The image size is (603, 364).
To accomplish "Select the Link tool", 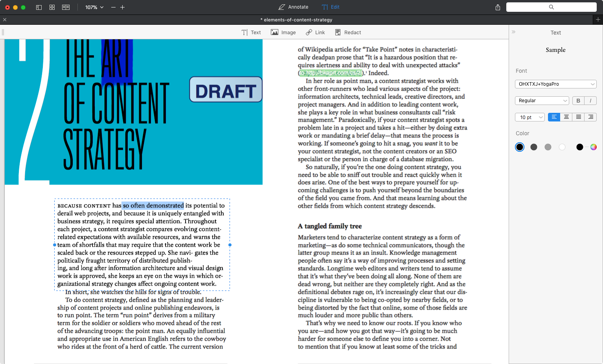I will [x=315, y=32].
